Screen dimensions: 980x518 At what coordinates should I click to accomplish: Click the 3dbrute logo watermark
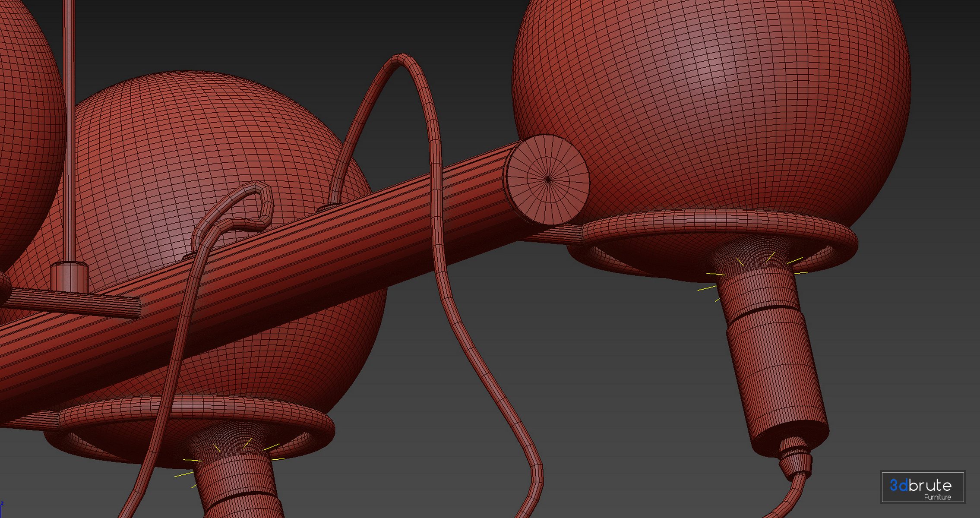click(920, 485)
